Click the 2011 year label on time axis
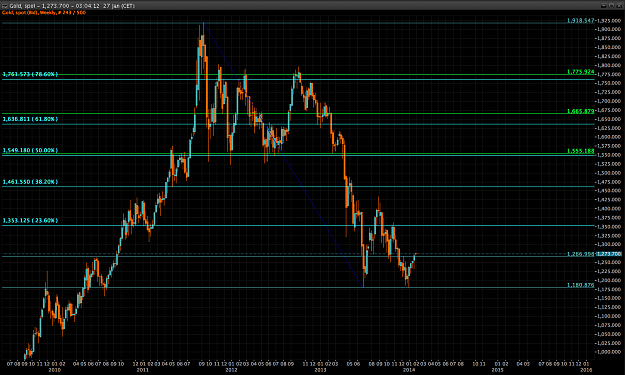The width and height of the screenshot is (625, 375). pos(143,370)
